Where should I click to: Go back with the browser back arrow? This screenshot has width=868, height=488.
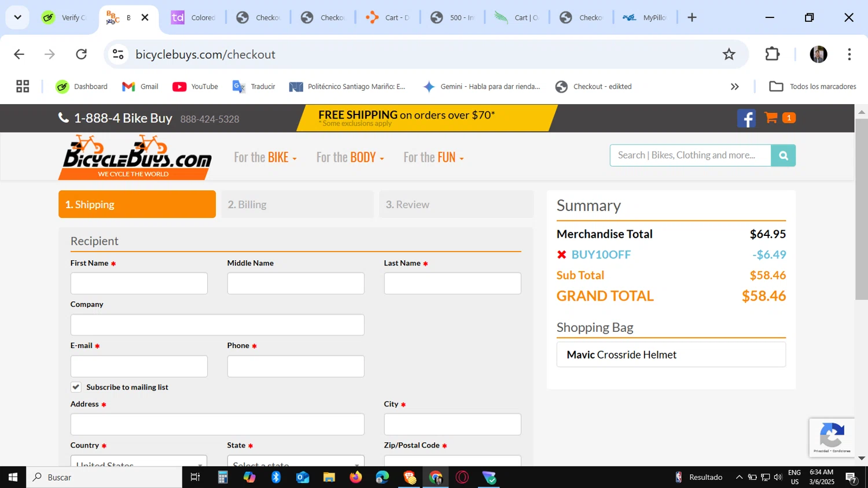[x=19, y=54]
